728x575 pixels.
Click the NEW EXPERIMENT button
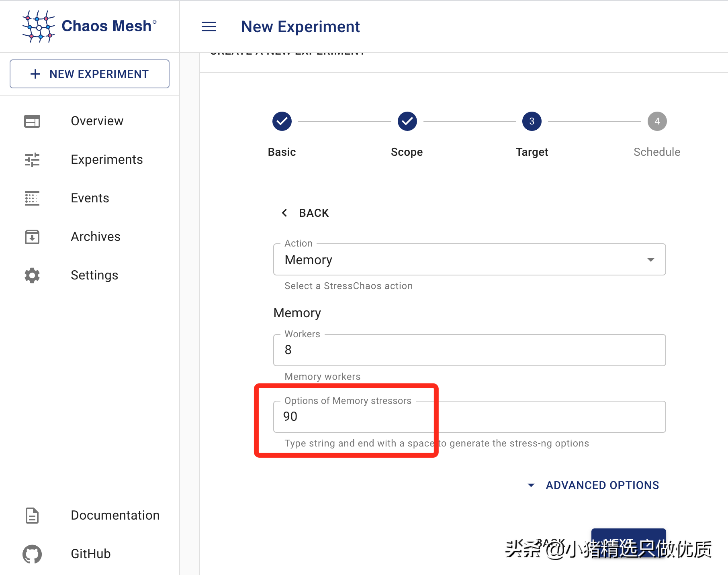(x=90, y=74)
